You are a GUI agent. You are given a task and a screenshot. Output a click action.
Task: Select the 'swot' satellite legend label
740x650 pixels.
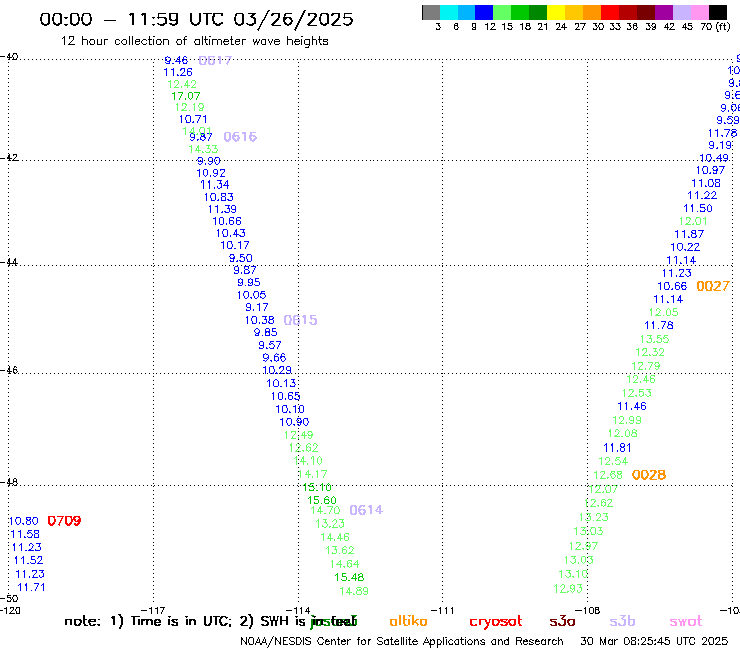coord(686,622)
